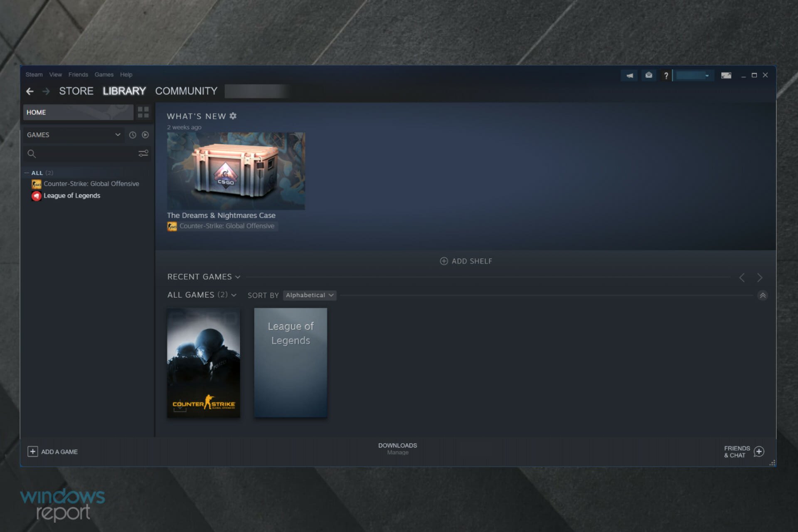Select Counter-Strike: Global Offensive in sidebar
Screen dimensions: 798x532
click(x=91, y=184)
